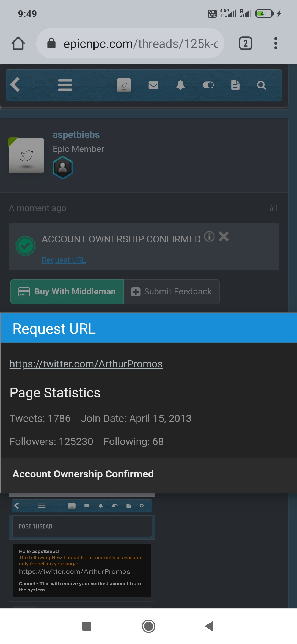The image size is (297, 644).
Task: Open the aspetbiebs username profile link
Action: 76,135
